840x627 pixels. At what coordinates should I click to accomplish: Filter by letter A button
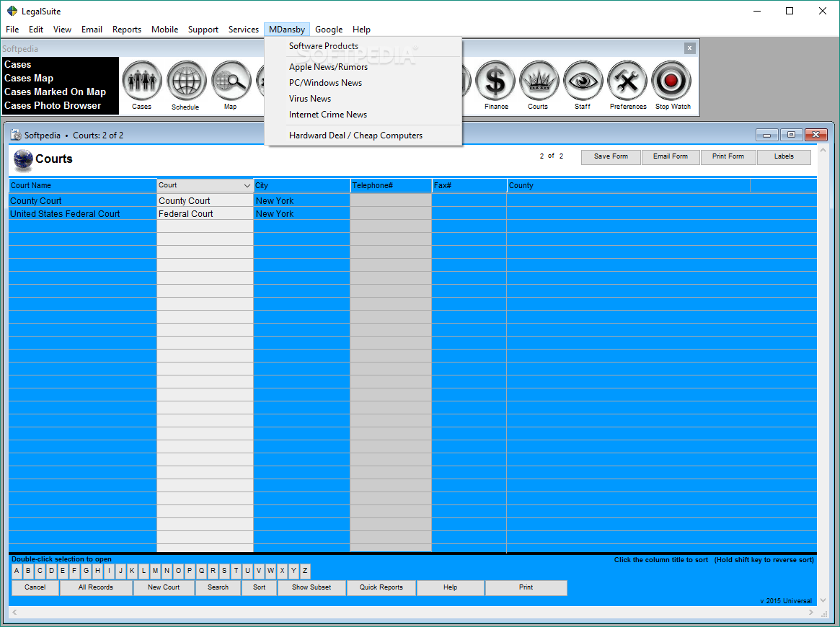(17, 571)
